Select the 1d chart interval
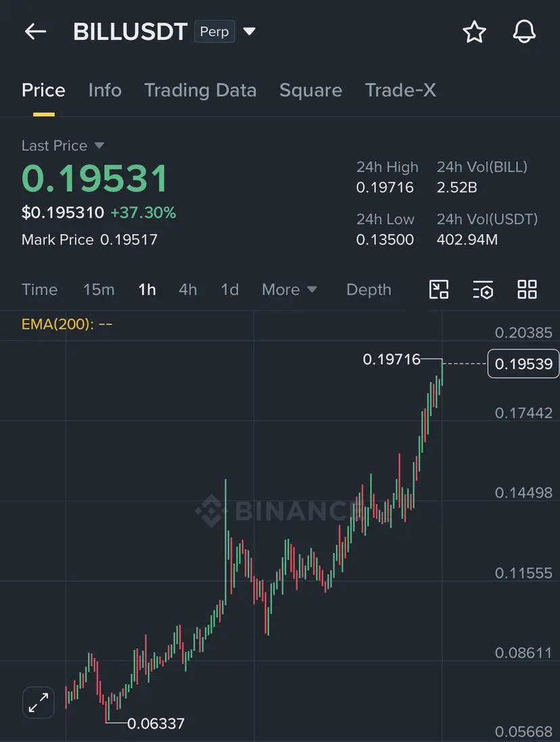 [230, 289]
